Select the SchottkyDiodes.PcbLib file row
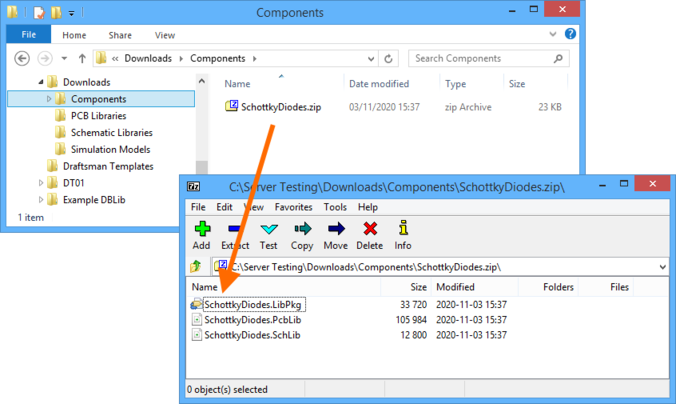The width and height of the screenshot is (676, 404). point(349,319)
